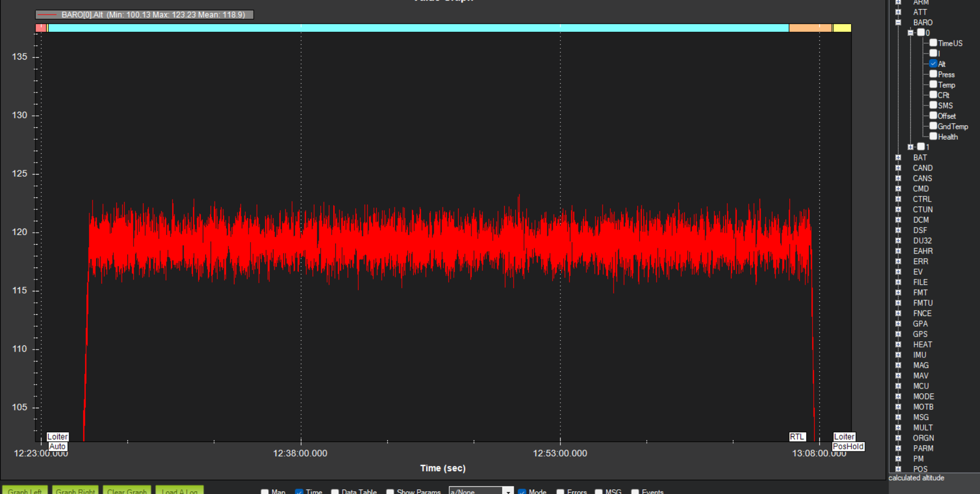
Task: Expand the BAT log message node
Action: tap(898, 157)
